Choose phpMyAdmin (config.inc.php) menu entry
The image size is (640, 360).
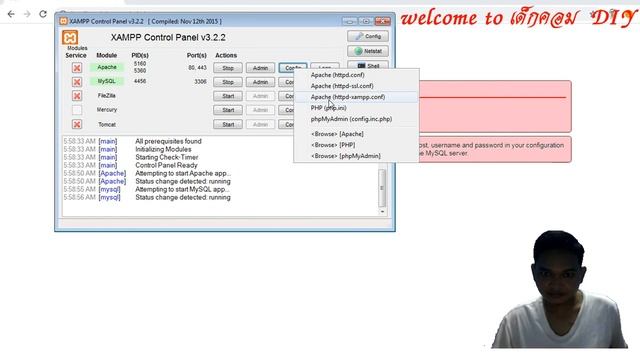(356, 119)
